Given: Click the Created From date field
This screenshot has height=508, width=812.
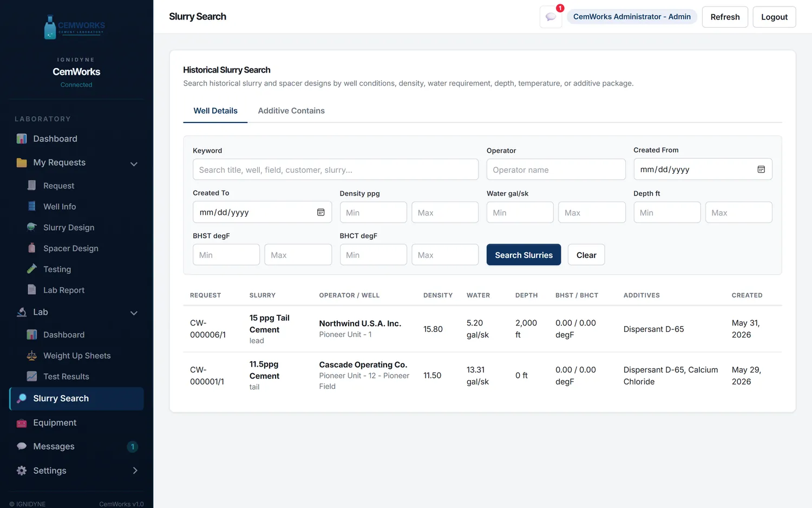Looking at the screenshot, I should tap(703, 170).
